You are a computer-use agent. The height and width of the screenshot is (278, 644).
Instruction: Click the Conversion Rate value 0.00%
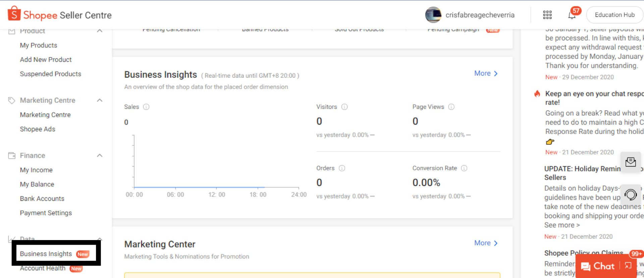[x=426, y=183]
